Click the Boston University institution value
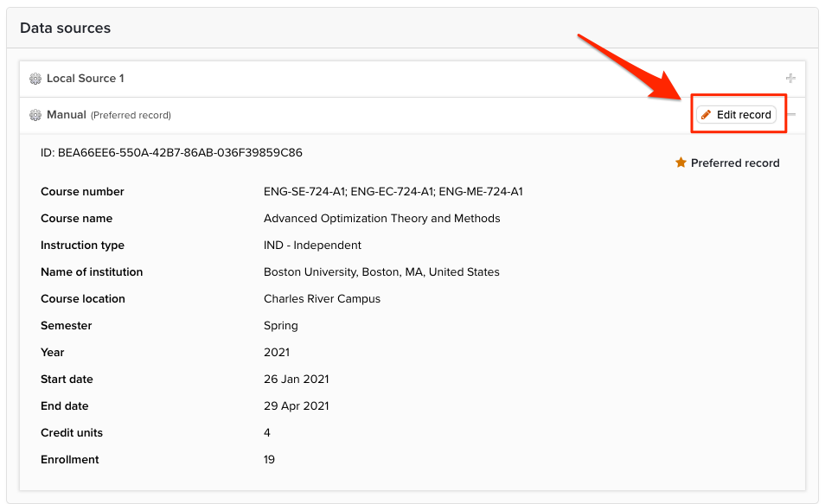This screenshot has height=504, width=825. 381,272
